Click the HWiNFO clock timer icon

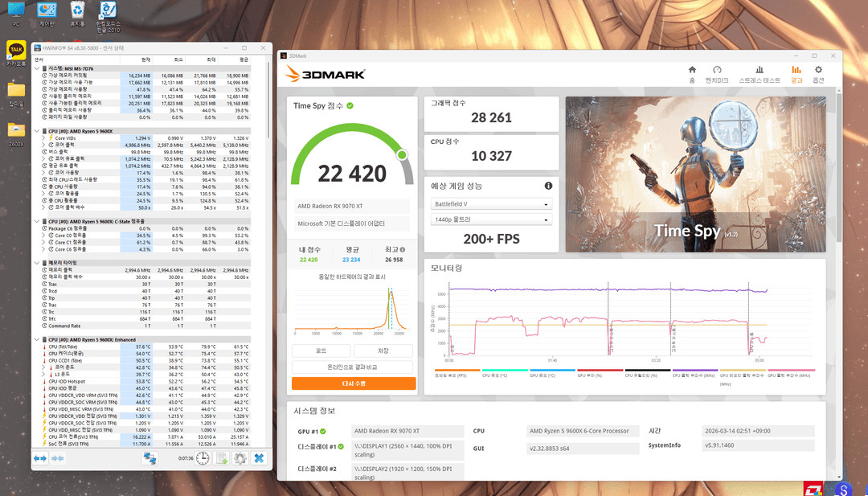(x=201, y=458)
